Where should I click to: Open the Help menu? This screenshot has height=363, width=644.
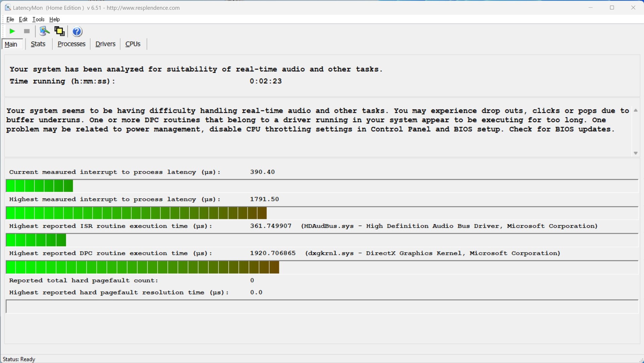pos(54,19)
